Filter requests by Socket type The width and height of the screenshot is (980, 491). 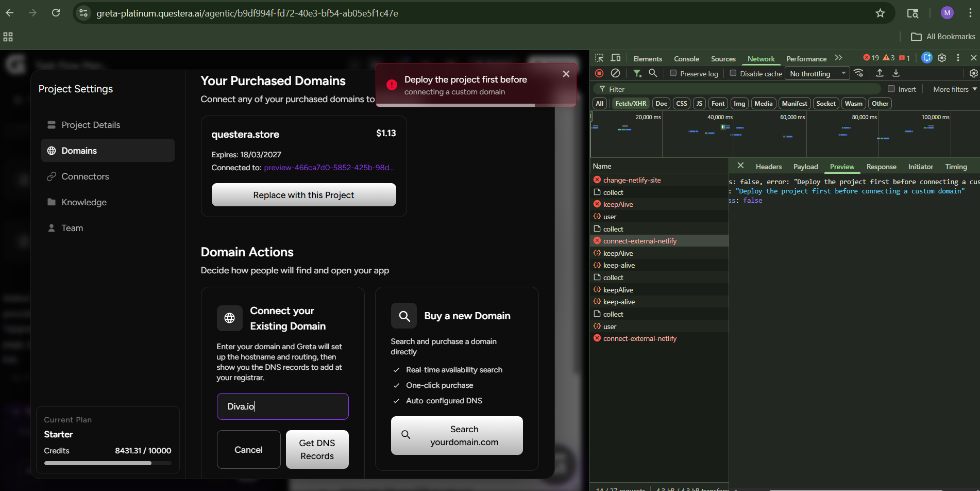coord(826,104)
